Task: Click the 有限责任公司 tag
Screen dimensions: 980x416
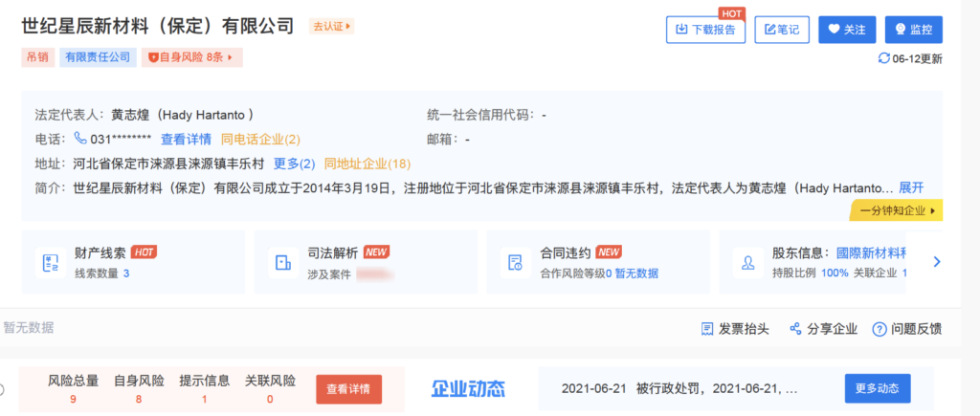Action: tap(99, 57)
